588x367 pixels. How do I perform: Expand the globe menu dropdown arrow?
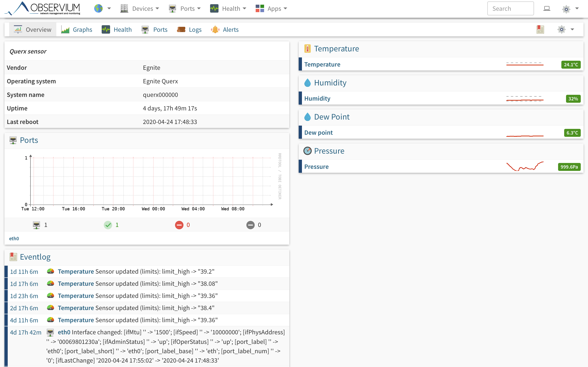[109, 8]
